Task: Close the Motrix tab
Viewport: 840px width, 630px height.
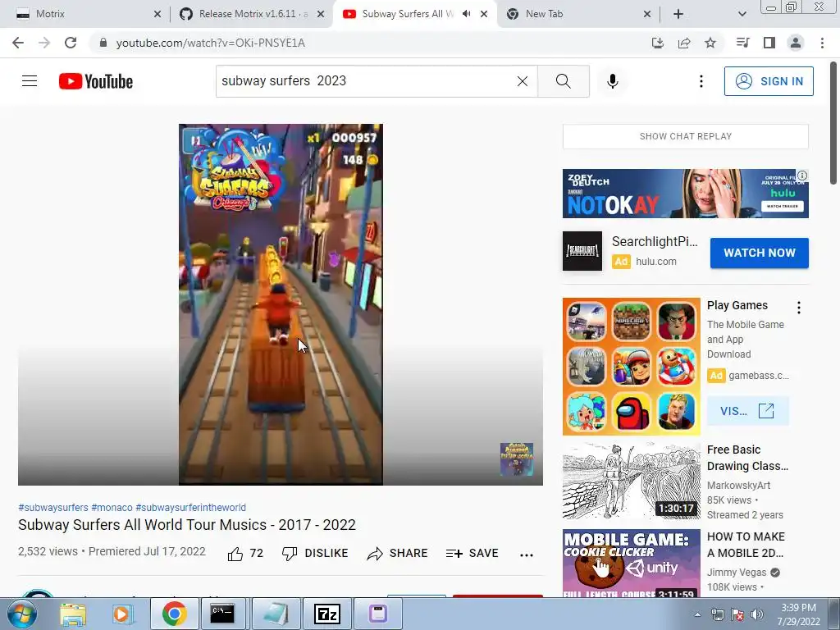Action: tap(157, 14)
